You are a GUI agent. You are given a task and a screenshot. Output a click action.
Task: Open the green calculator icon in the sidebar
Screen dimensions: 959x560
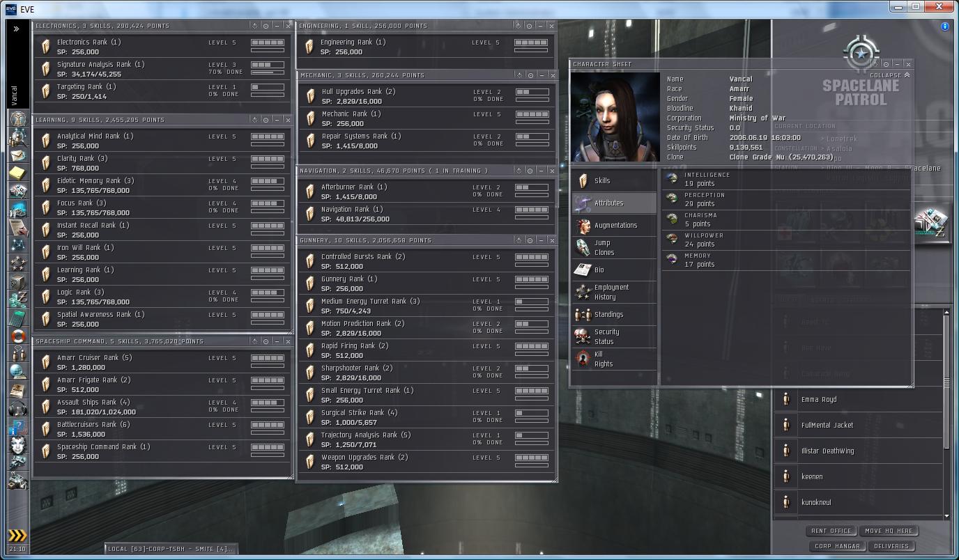click(x=17, y=318)
